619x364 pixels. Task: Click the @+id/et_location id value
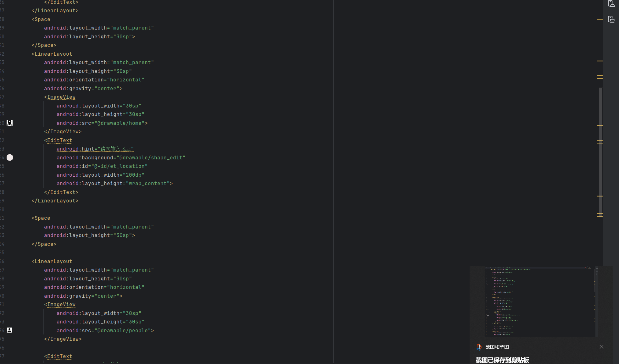120,166
